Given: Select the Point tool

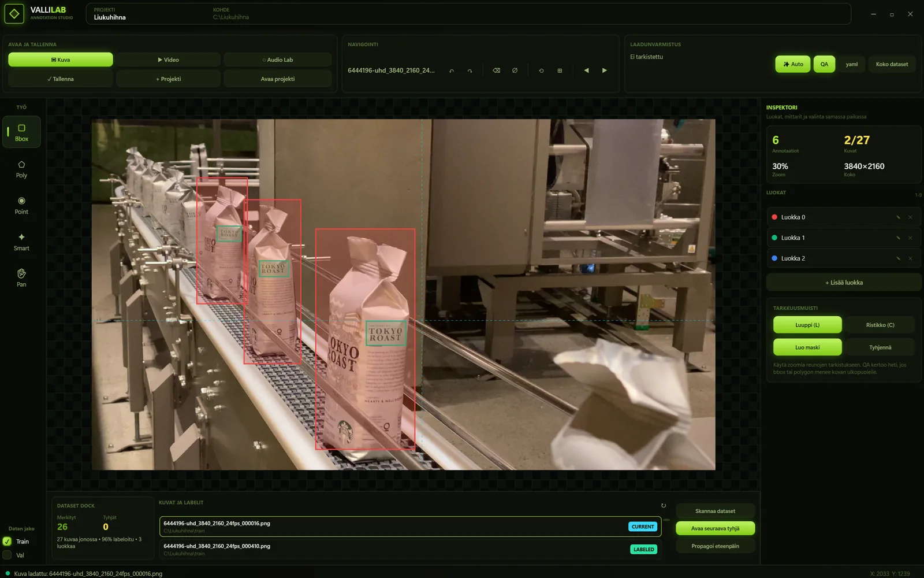Looking at the screenshot, I should [21, 205].
